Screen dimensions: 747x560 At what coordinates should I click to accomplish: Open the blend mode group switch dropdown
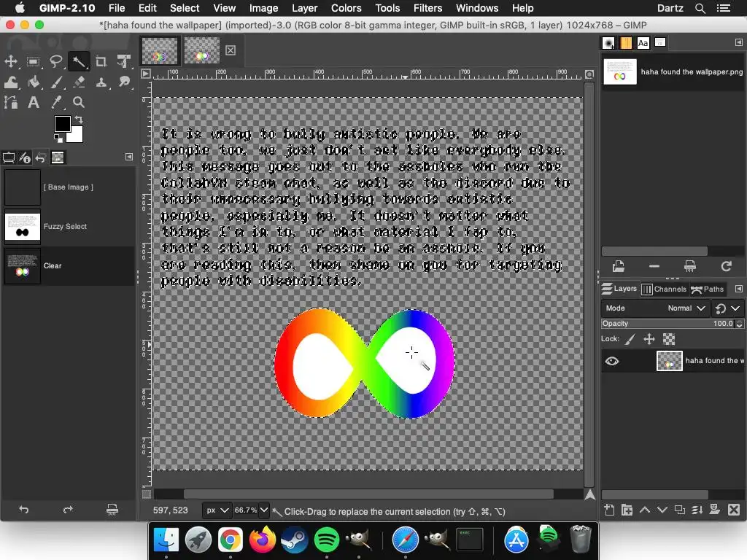click(727, 308)
